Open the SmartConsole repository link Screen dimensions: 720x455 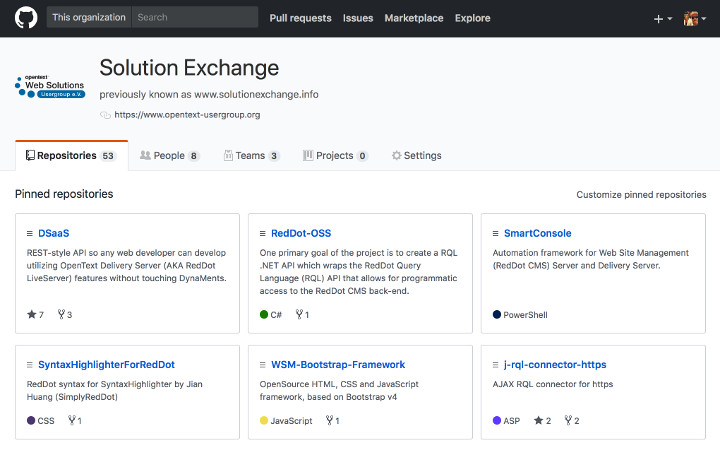pyautogui.click(x=537, y=233)
